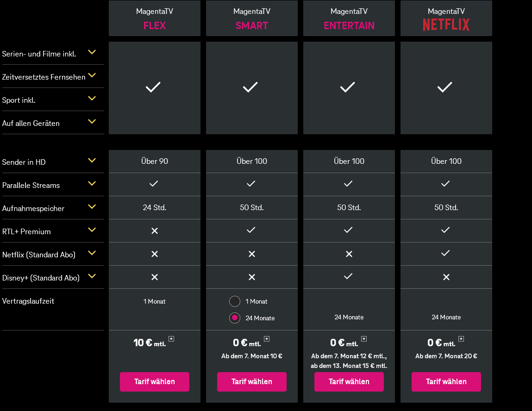
Task: Click 'Ab dem 7. Monat 20 €' note
Action: point(446,356)
